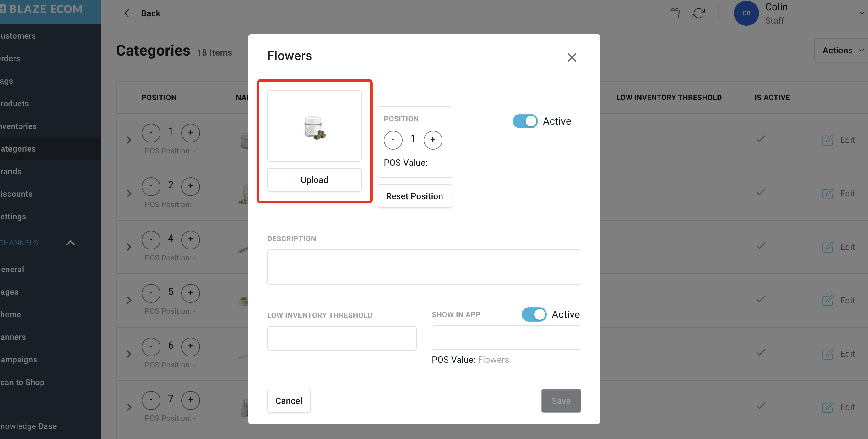Click the Reset Position button
The height and width of the screenshot is (439, 868).
(414, 196)
